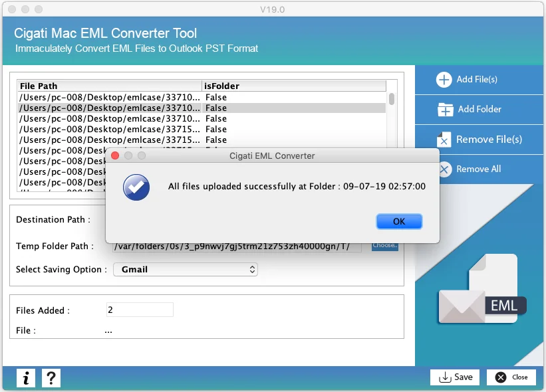Click the File : label
The height and width of the screenshot is (392, 546).
point(26,330)
